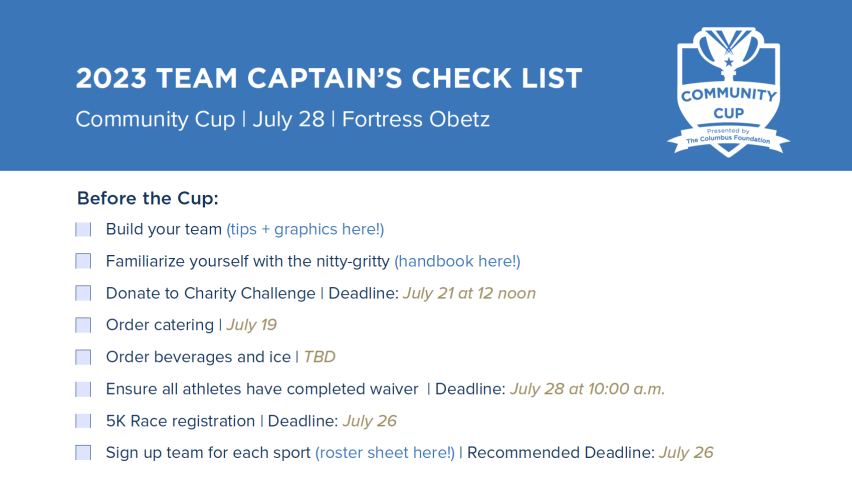Screen dimensions: 852x480
Task: Tick the Familiarize yourself checkbox
Action: click(83, 261)
